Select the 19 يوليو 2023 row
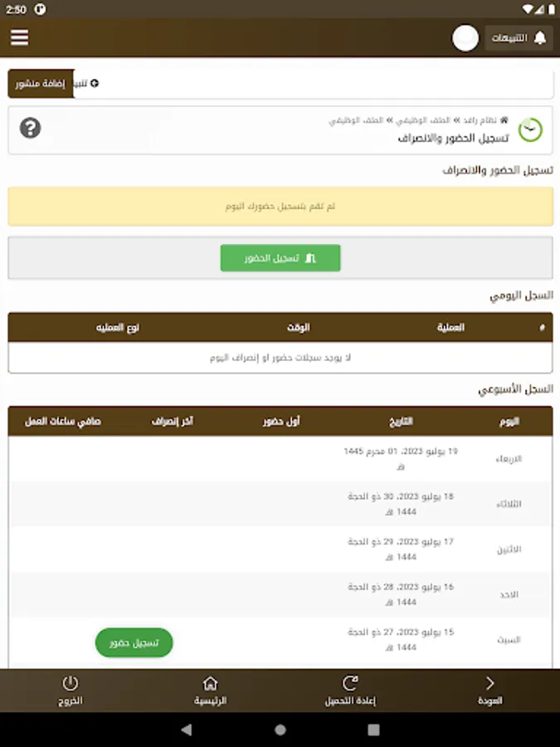560x747 pixels. coord(280,458)
